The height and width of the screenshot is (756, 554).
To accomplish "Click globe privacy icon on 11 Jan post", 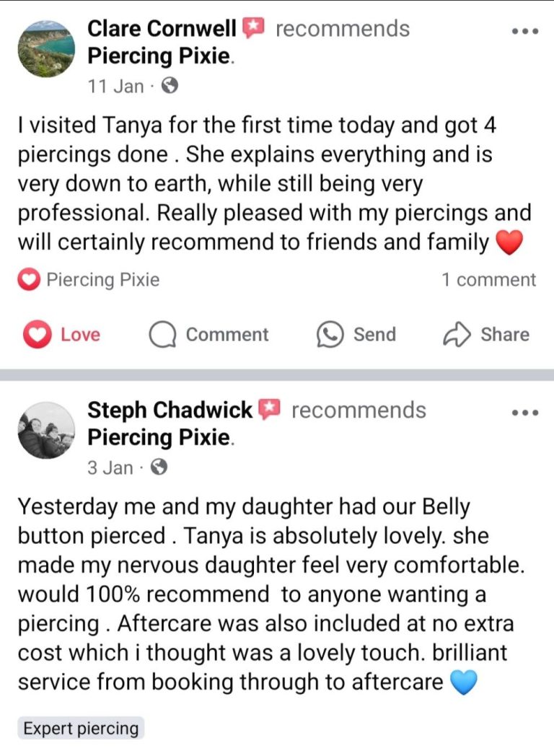I will (x=170, y=86).
